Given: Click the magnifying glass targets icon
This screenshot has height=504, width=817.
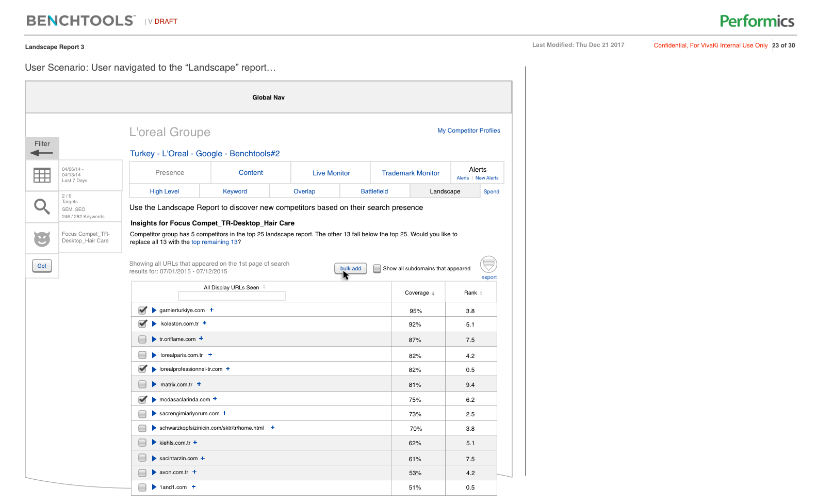Looking at the screenshot, I should tap(42, 206).
